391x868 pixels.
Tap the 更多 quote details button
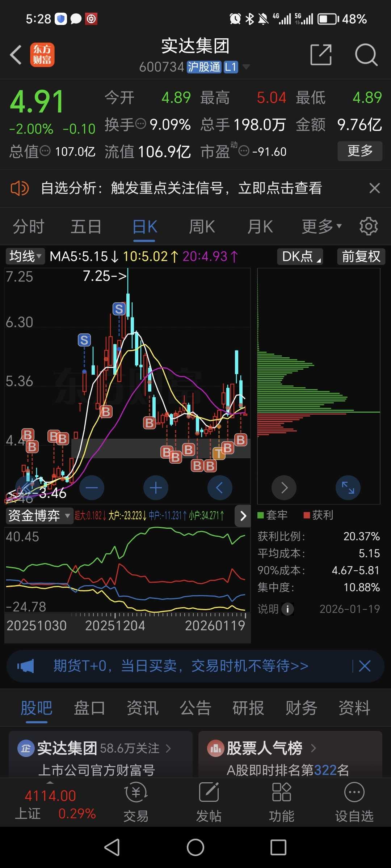point(360,151)
